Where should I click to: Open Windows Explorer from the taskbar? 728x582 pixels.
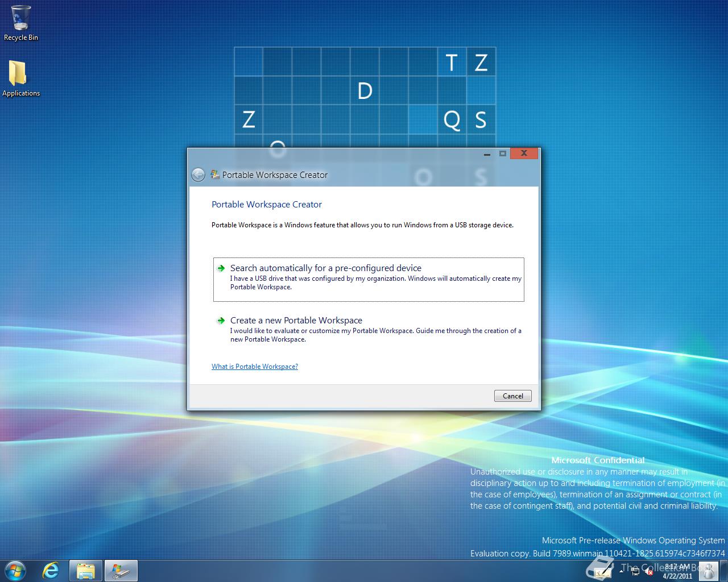(85, 571)
